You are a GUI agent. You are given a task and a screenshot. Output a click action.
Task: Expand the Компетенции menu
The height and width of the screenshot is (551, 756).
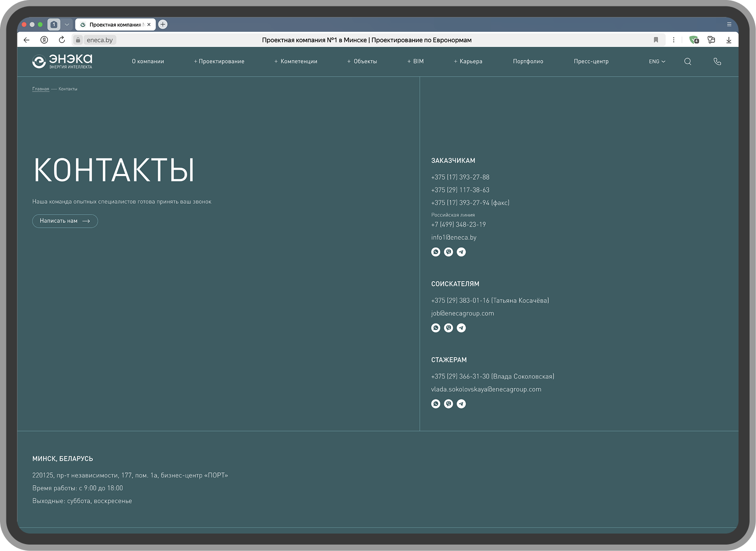tap(296, 62)
